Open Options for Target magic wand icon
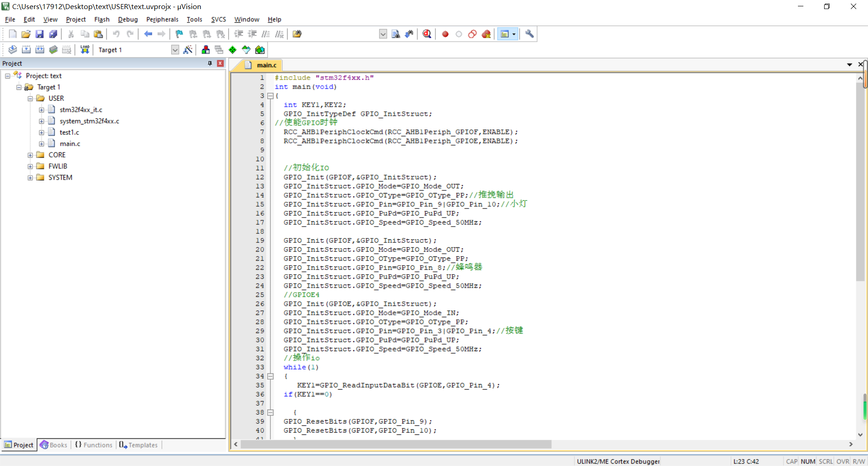Screen dimensions: 868x466 pyautogui.click(x=188, y=50)
